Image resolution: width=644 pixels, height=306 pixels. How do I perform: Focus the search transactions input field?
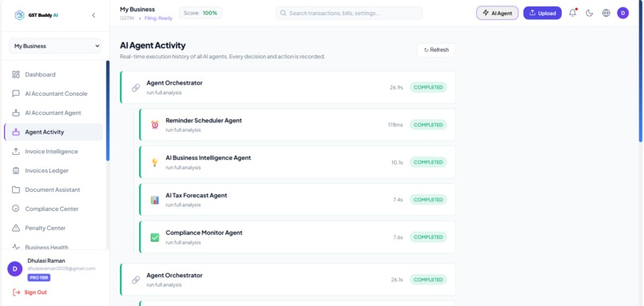(x=349, y=13)
